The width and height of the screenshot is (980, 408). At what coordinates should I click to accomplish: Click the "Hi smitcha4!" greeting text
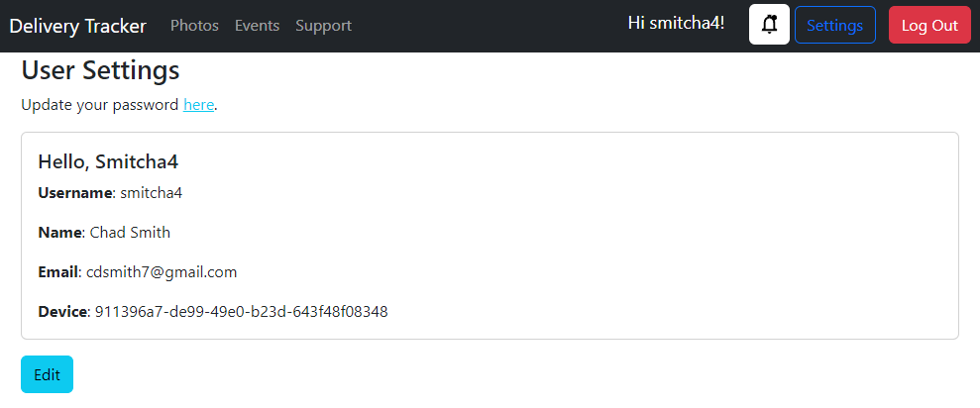click(676, 23)
